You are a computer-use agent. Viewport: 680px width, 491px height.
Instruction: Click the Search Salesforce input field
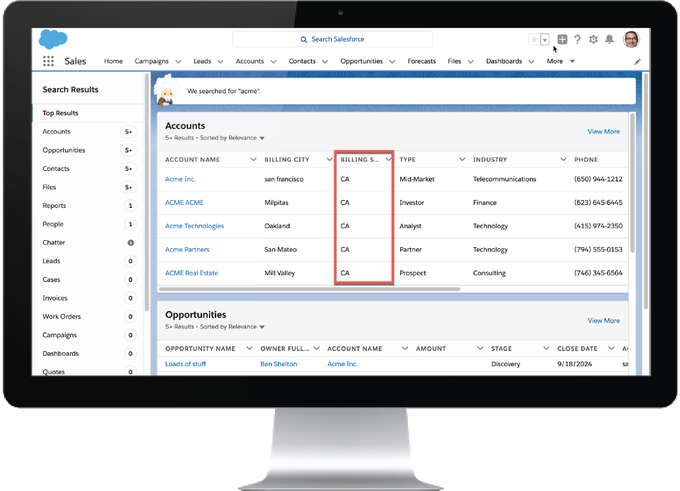tap(332, 39)
